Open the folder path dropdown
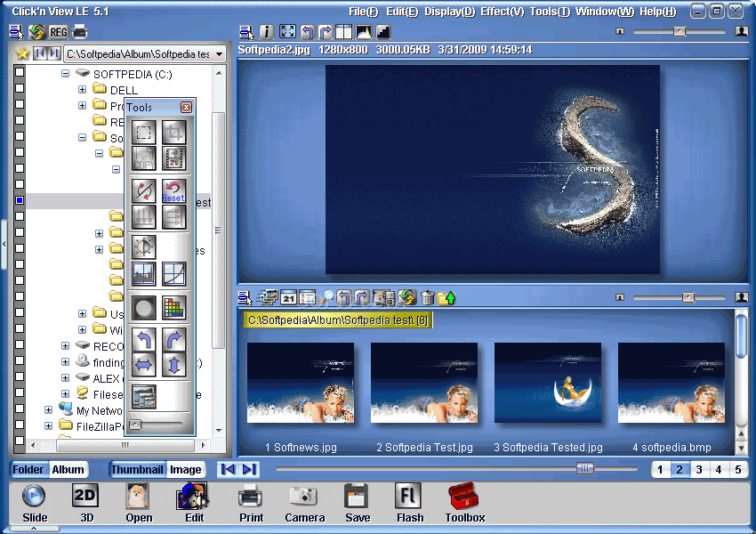Image resolution: width=756 pixels, height=534 pixels. click(x=220, y=53)
